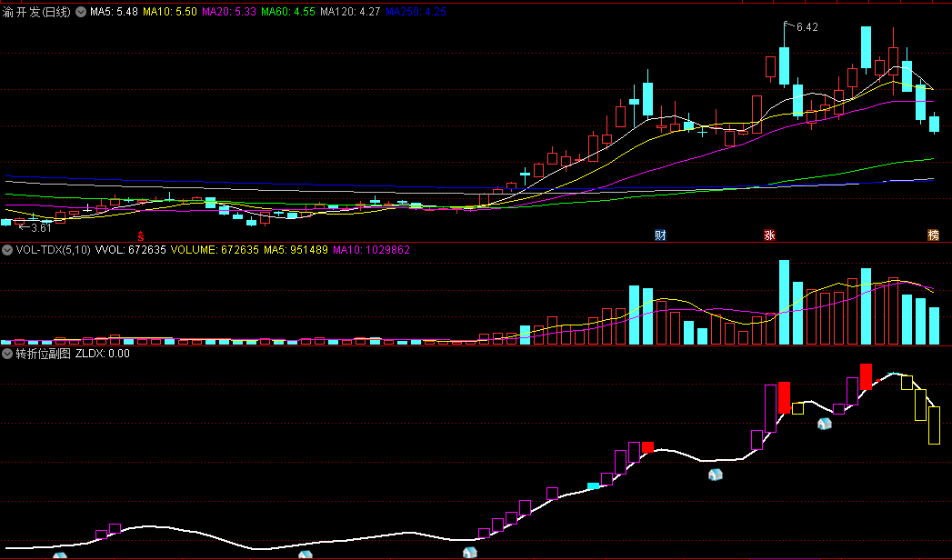Select the MA60: 4.55 label
This screenshot has height=560, width=952.
coord(288,12)
